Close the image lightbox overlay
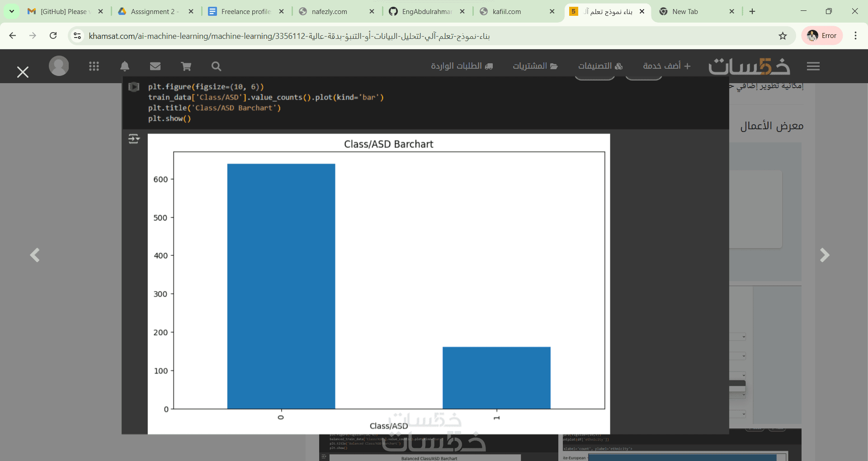The height and width of the screenshot is (461, 868). (x=23, y=72)
